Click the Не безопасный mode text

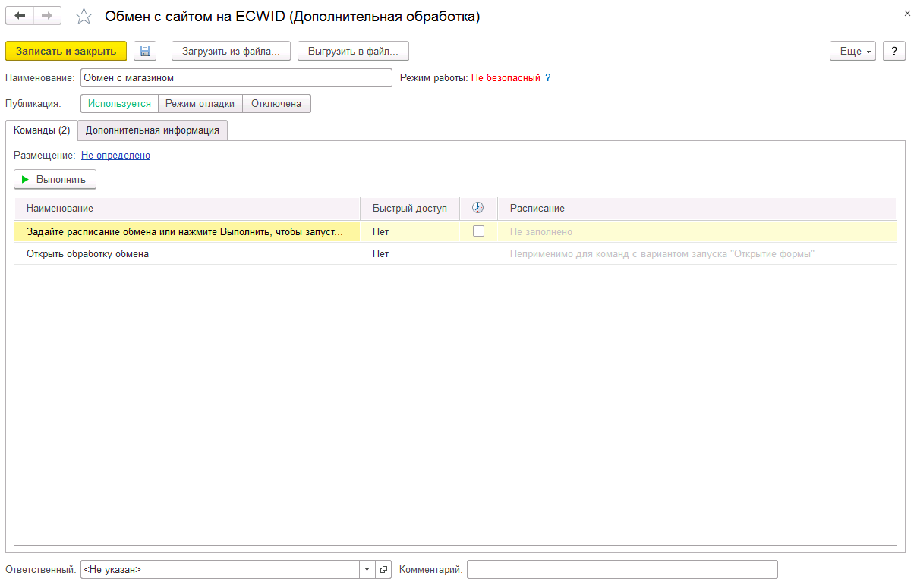(x=506, y=77)
